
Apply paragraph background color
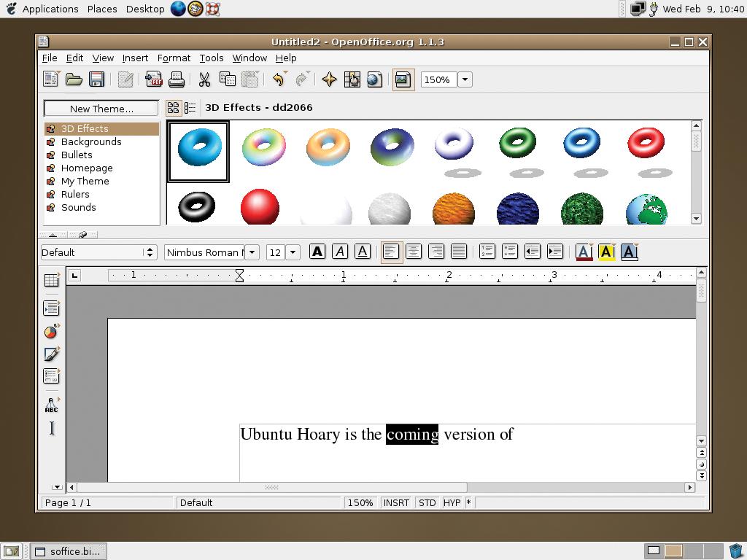click(x=630, y=252)
